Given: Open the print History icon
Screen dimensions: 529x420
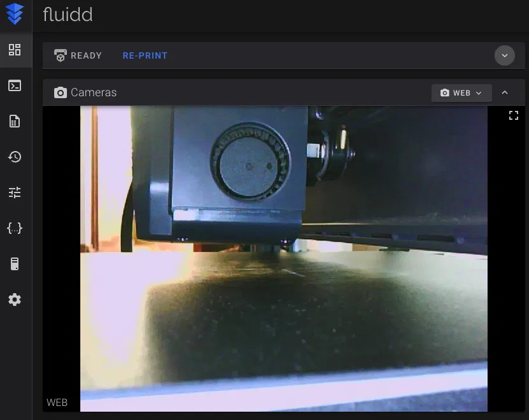Looking at the screenshot, I should click(x=15, y=157).
